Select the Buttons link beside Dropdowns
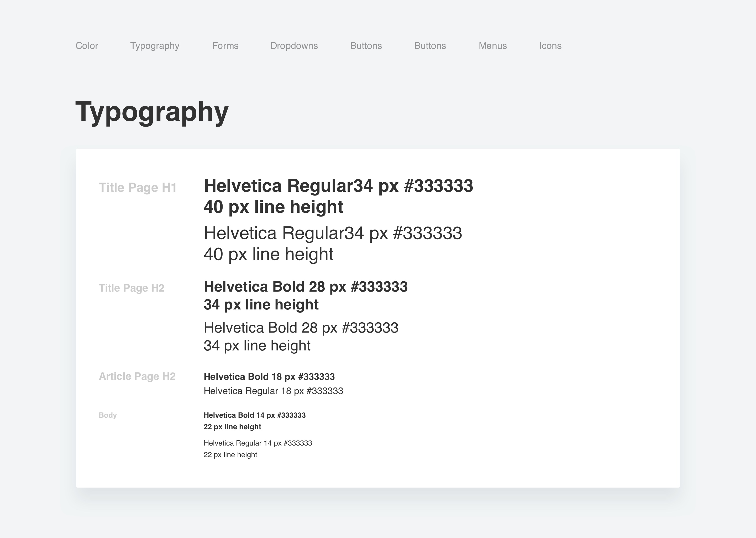This screenshot has width=756, height=538. [x=366, y=46]
